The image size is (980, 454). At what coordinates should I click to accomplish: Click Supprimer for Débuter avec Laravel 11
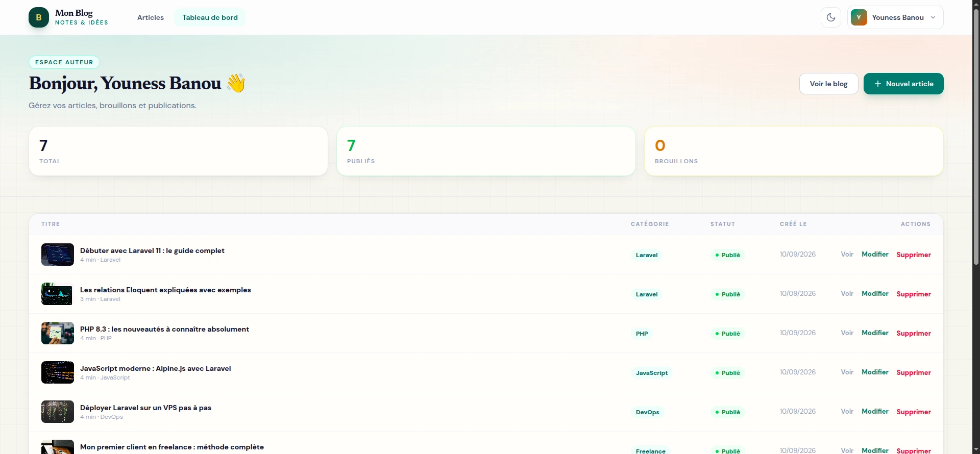coord(914,255)
